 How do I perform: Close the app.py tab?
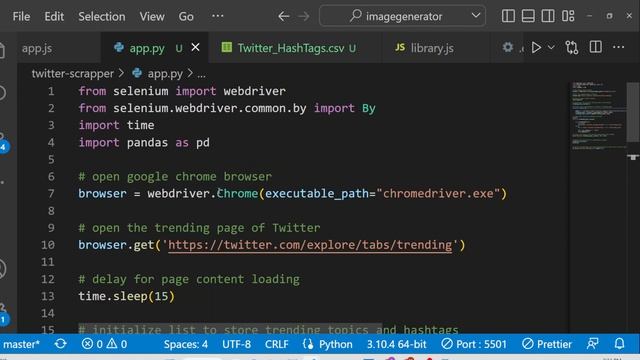tap(196, 47)
